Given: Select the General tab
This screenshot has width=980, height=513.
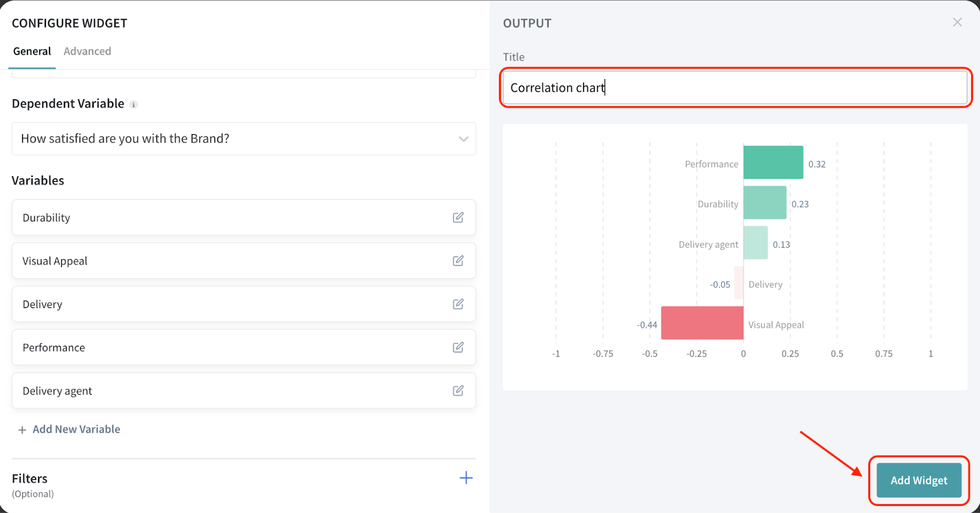Looking at the screenshot, I should tap(32, 51).
